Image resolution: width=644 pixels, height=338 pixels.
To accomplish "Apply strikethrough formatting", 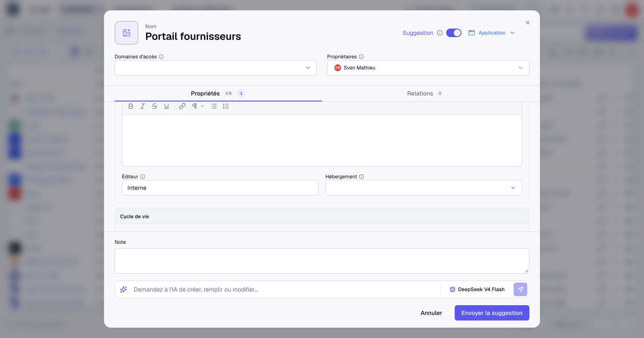I will click(x=155, y=106).
